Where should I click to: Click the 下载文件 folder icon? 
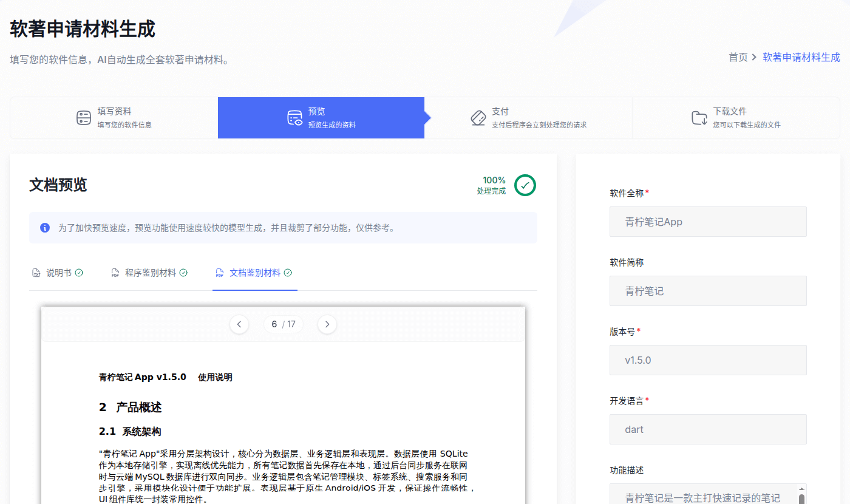click(x=699, y=118)
